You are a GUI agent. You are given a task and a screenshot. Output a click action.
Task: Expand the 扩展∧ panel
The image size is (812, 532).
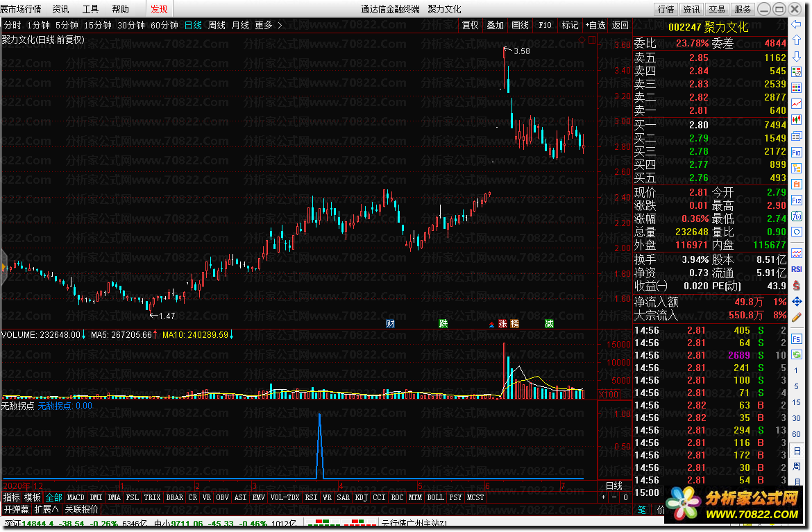point(46,509)
